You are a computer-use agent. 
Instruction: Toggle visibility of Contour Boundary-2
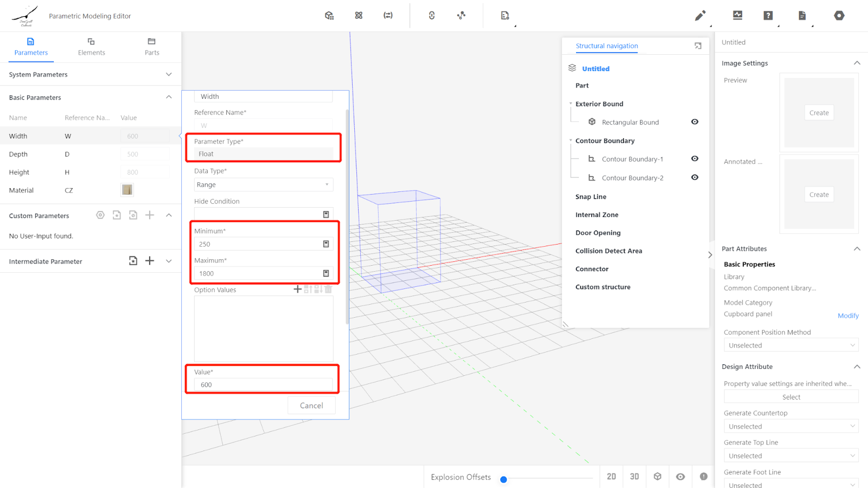point(694,177)
